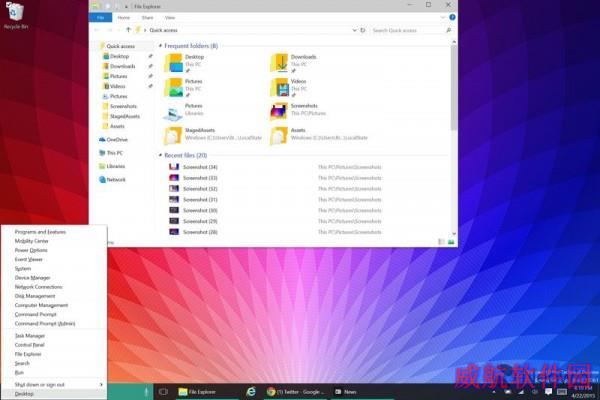Open the Screenshots frequent folder

(298, 111)
